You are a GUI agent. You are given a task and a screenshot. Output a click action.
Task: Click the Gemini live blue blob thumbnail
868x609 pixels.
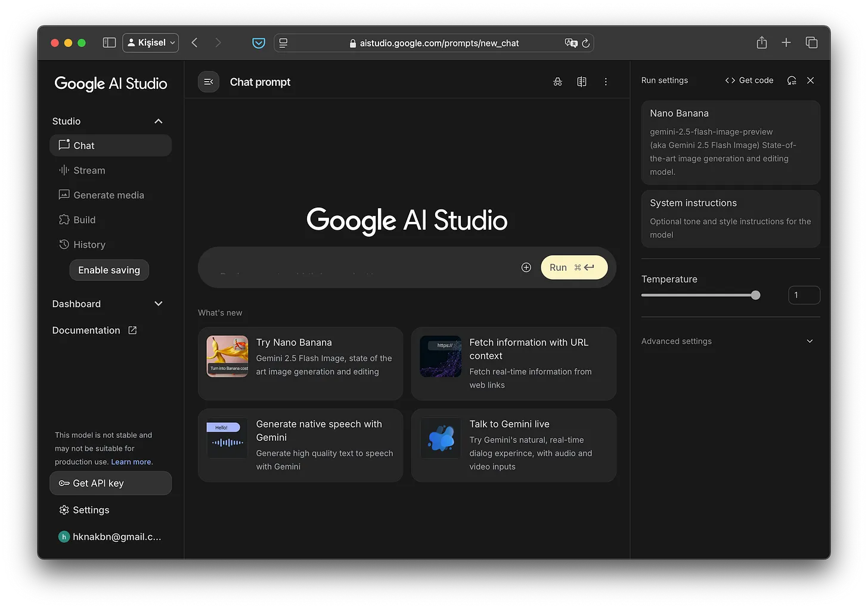tap(441, 438)
